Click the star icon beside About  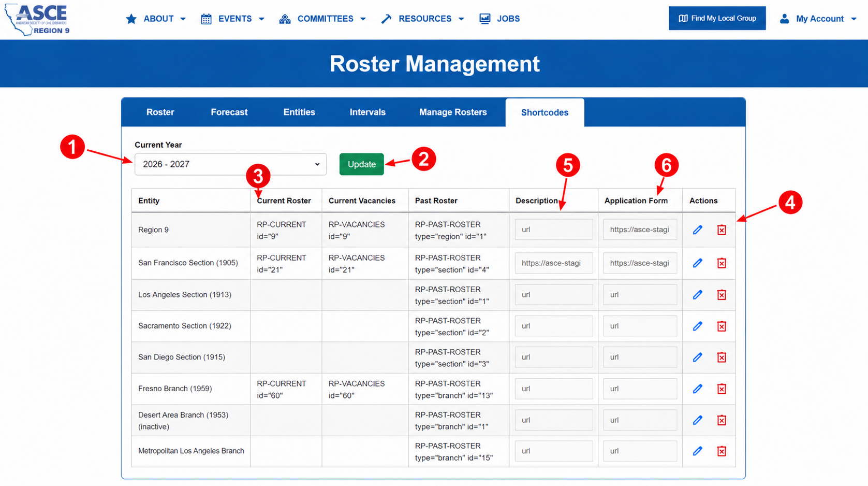tap(131, 19)
